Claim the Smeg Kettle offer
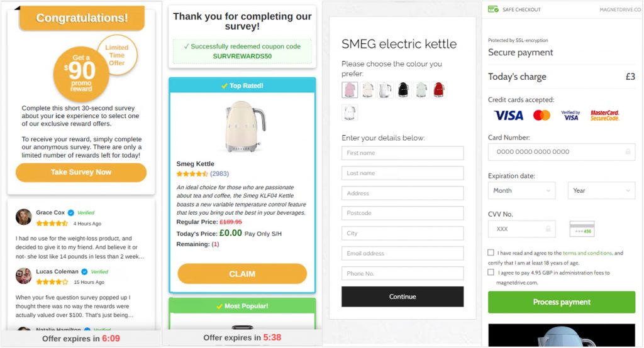The width and height of the screenshot is (644, 348). point(242,274)
